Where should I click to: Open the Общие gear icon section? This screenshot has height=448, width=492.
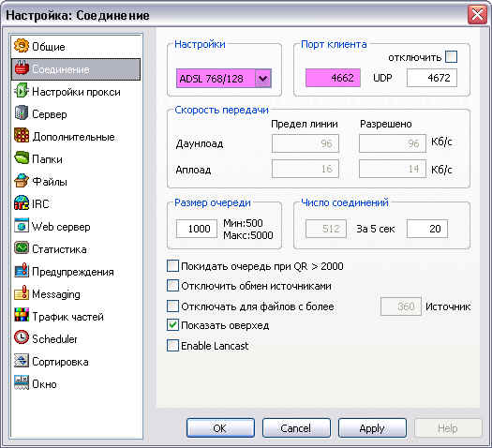(x=22, y=46)
